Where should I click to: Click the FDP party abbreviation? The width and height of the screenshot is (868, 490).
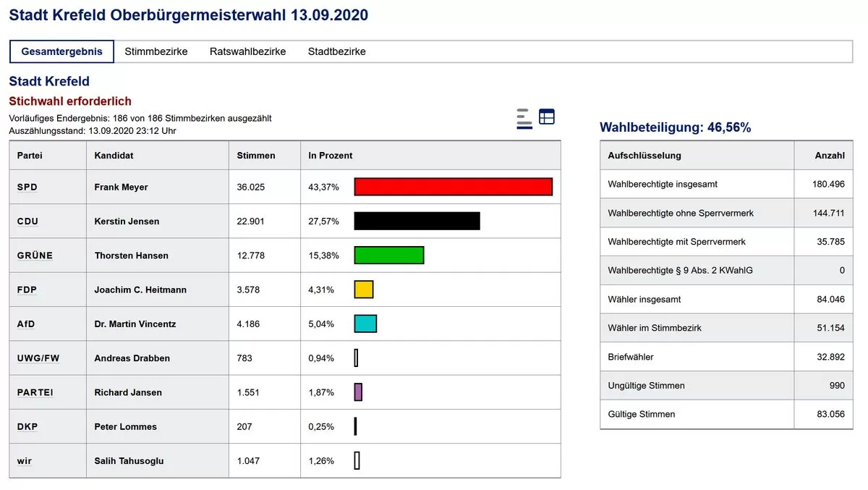point(27,290)
